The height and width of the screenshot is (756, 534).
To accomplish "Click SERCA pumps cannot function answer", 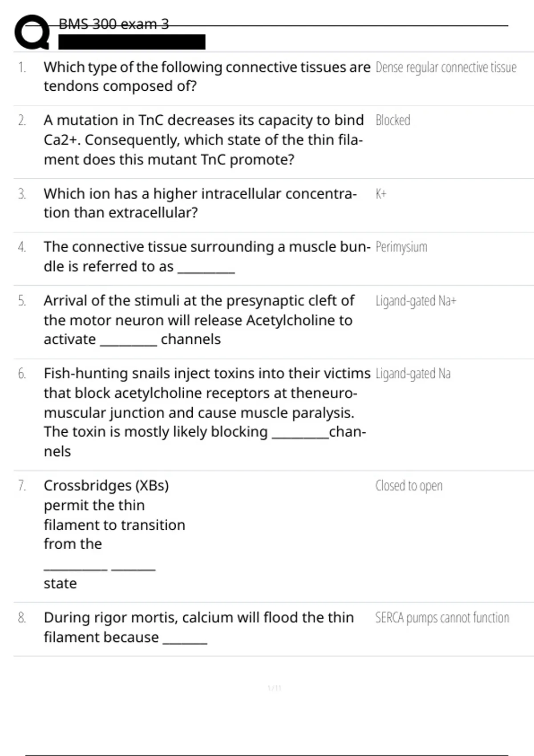I will (x=442, y=618).
